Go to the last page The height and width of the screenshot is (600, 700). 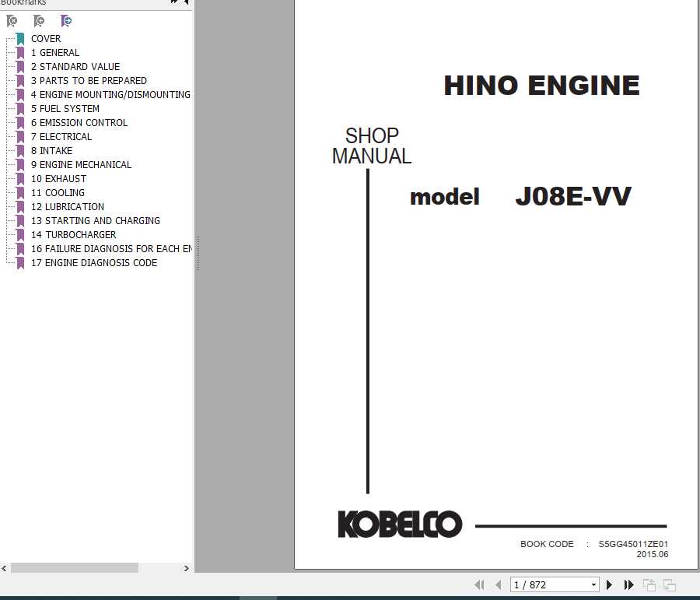[628, 584]
